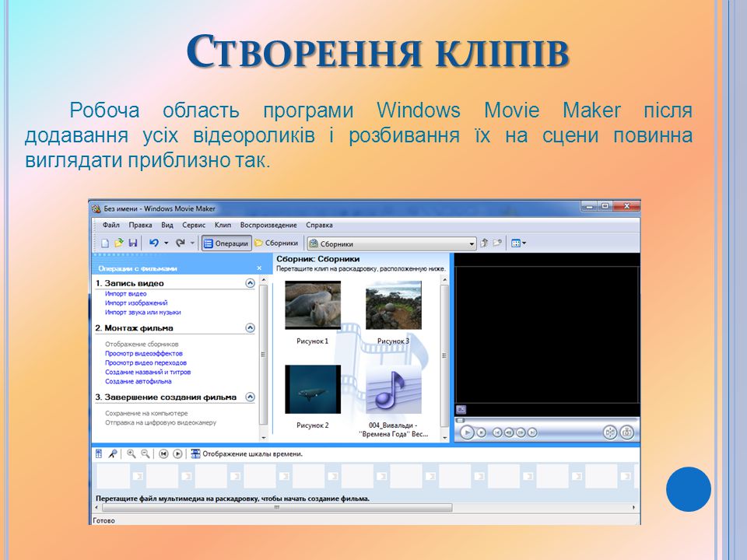Open the Справка menu
Image resolution: width=747 pixels, height=560 pixels.
point(319,226)
